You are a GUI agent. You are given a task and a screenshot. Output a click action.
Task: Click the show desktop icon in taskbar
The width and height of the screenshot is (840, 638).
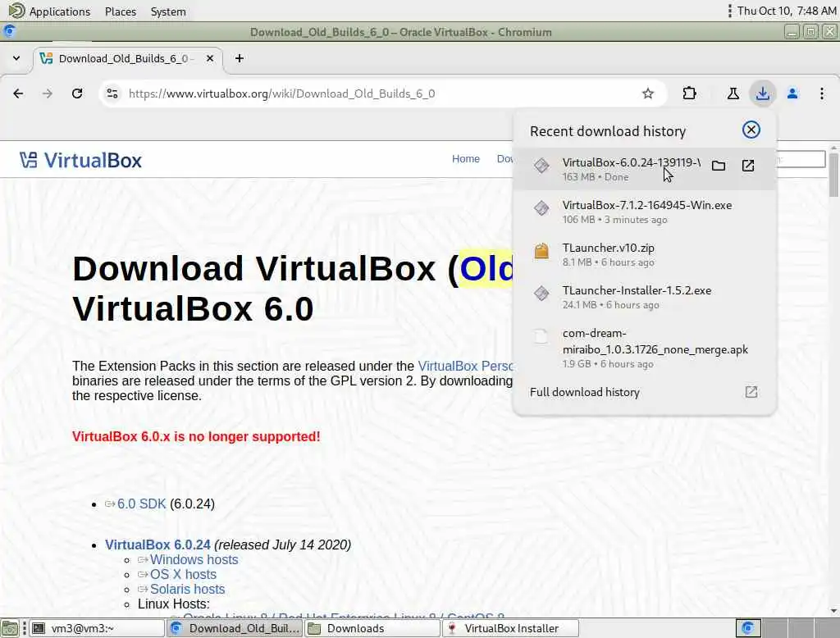10,628
